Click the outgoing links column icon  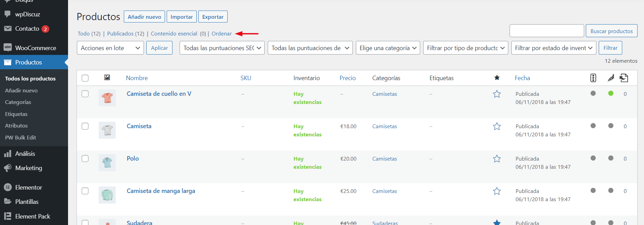pyautogui.click(x=624, y=78)
